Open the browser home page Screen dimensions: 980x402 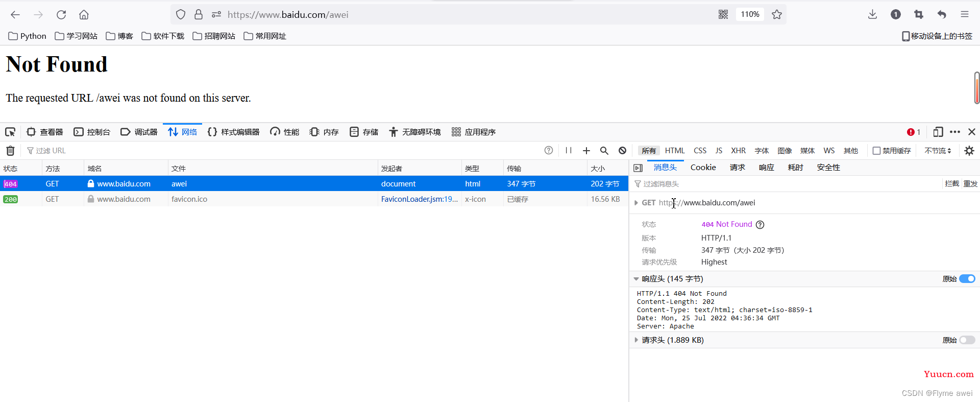point(84,15)
